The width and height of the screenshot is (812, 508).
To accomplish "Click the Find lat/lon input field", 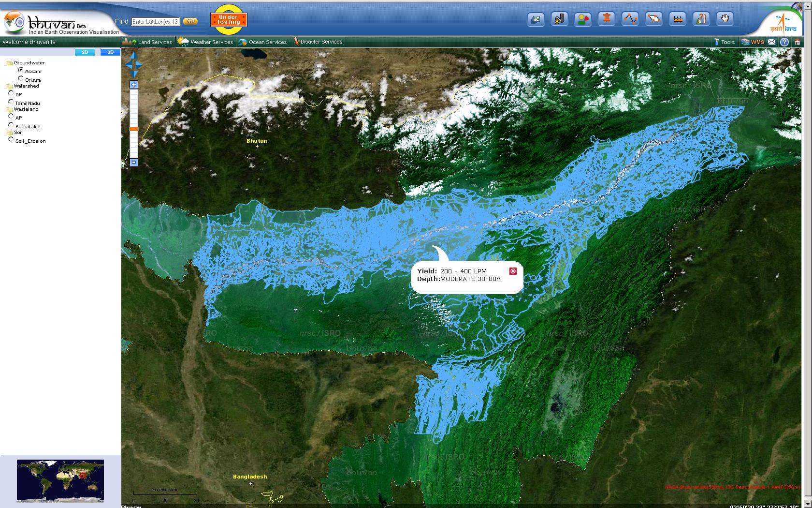I will 156,22.
